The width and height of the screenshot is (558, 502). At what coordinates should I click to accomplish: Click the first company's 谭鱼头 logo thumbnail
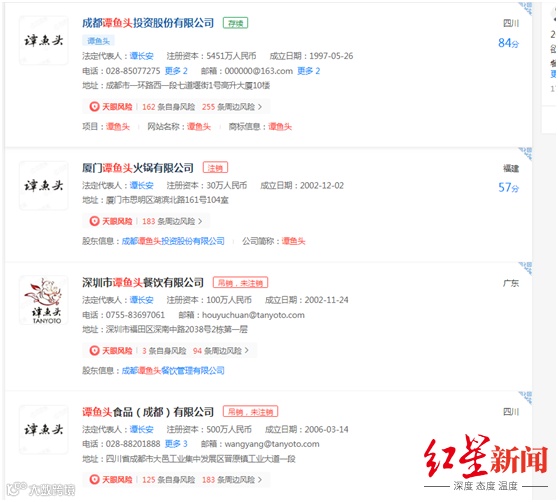(x=43, y=40)
